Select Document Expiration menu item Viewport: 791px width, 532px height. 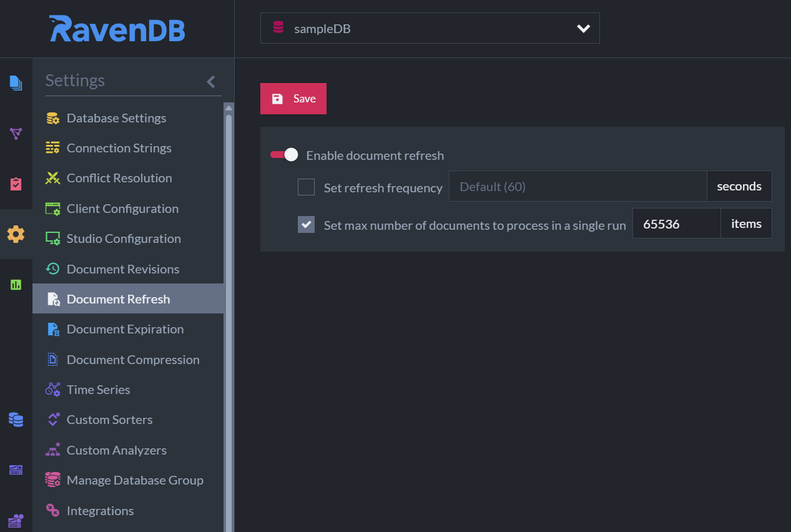[128, 329]
